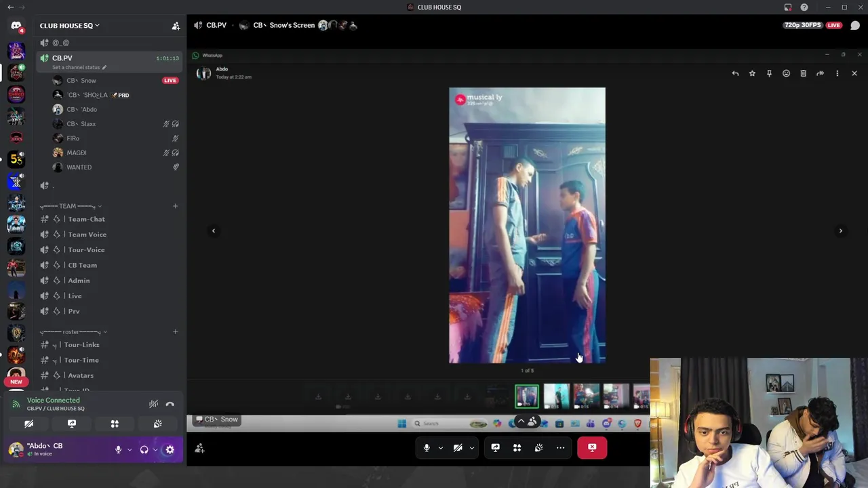Open user settings gear icon
The height and width of the screenshot is (488, 868).
(170, 449)
